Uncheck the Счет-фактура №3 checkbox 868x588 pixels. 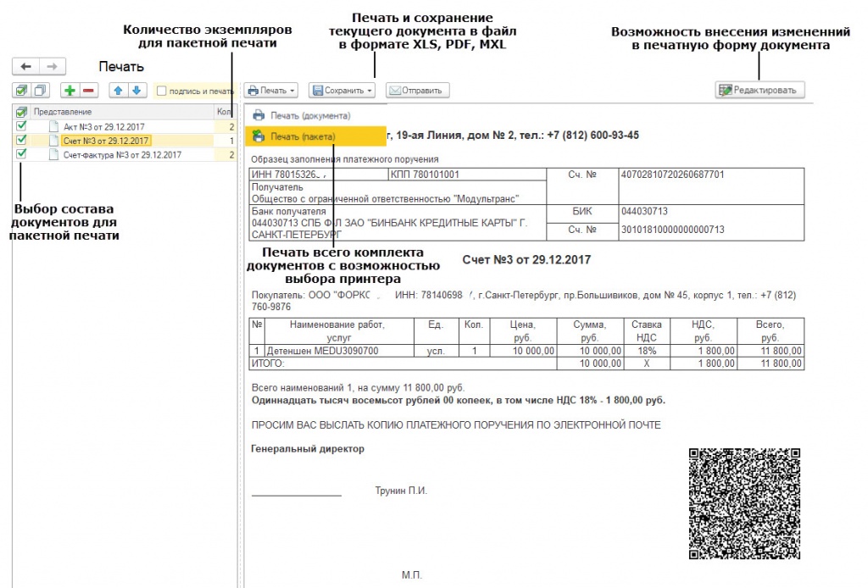pos(21,154)
